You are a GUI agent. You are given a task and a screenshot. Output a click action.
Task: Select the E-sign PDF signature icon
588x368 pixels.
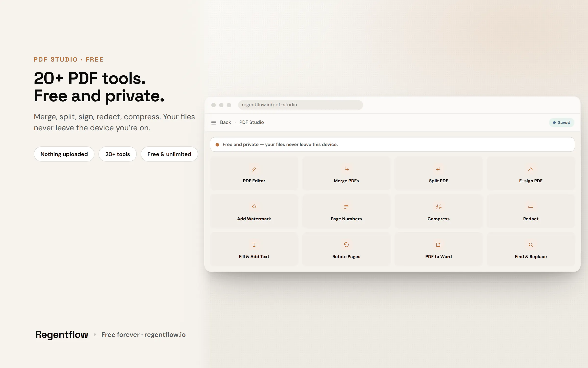[530, 169]
